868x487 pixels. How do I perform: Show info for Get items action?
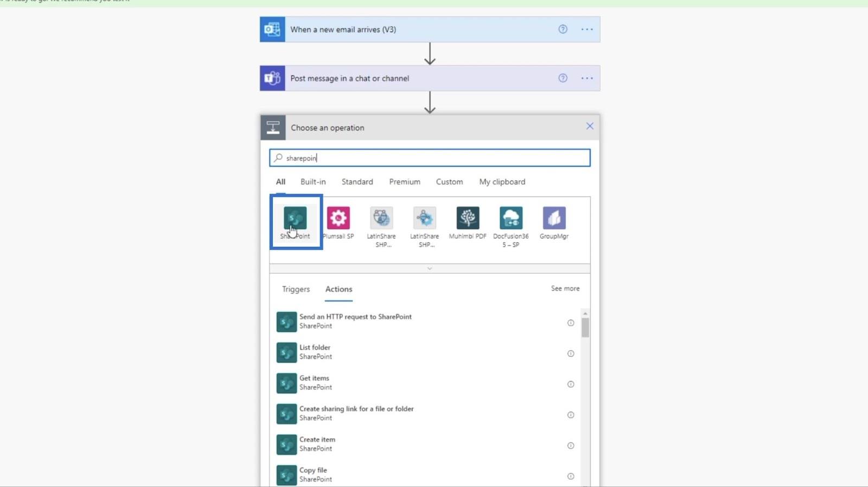[x=571, y=384]
